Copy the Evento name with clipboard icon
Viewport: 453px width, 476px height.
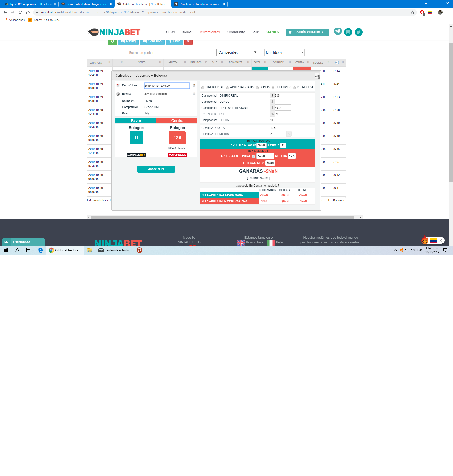[x=194, y=94]
